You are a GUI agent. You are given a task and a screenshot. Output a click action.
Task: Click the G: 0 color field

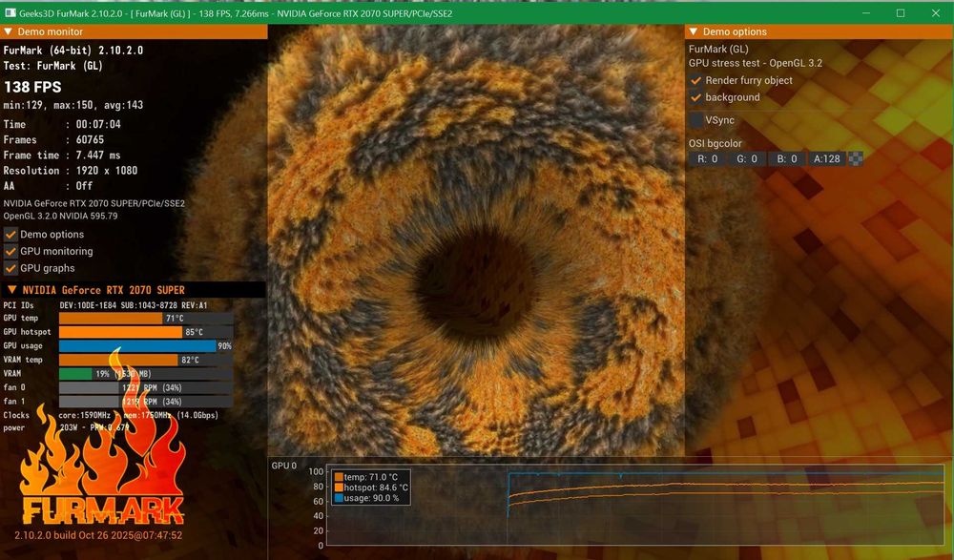(747, 159)
